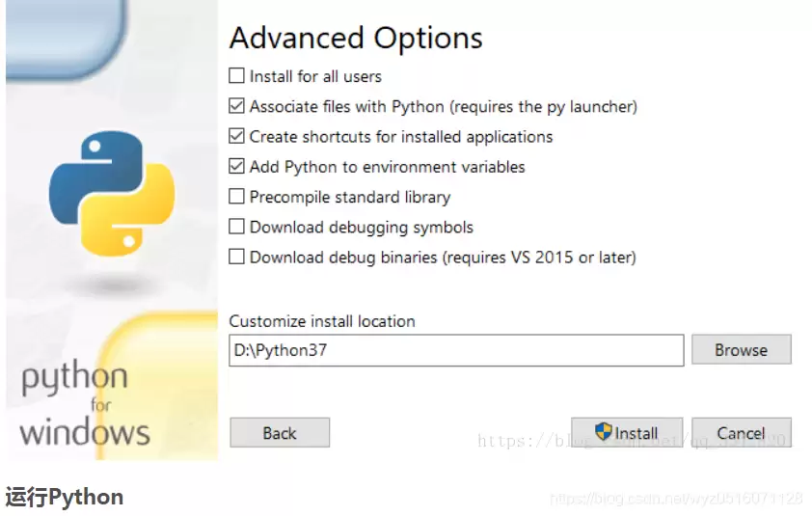This screenshot has height=516, width=812.
Task: Click the 运行Python section heading
Action: (x=65, y=498)
